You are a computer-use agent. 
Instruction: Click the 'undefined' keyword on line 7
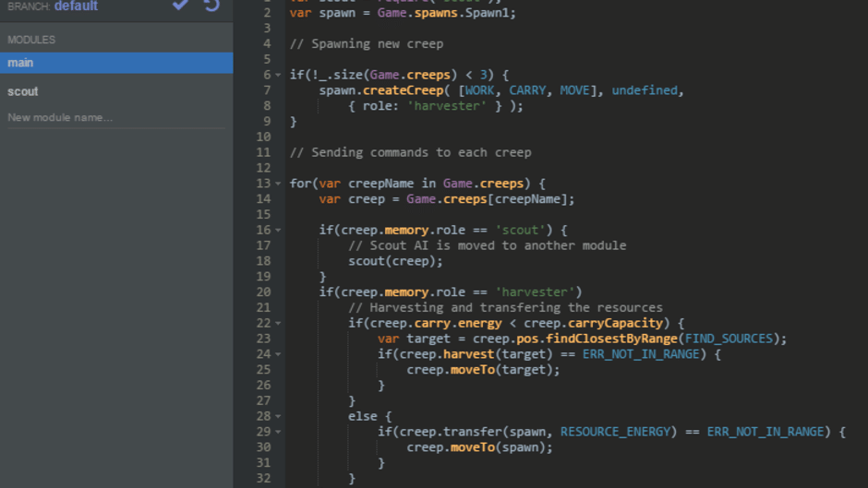645,90
